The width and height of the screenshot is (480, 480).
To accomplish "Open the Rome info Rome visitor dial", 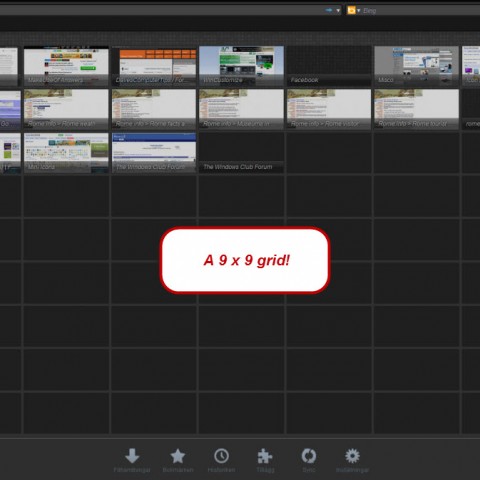I will pyautogui.click(x=329, y=109).
